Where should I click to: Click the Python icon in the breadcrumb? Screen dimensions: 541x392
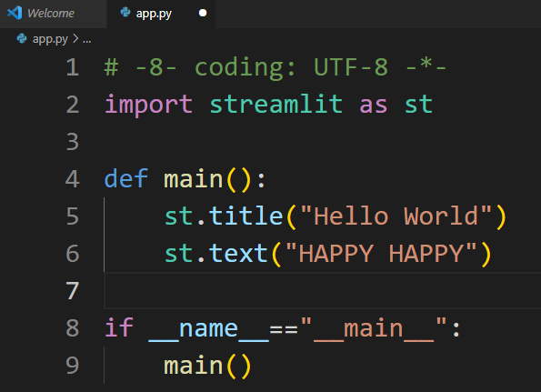pos(22,38)
